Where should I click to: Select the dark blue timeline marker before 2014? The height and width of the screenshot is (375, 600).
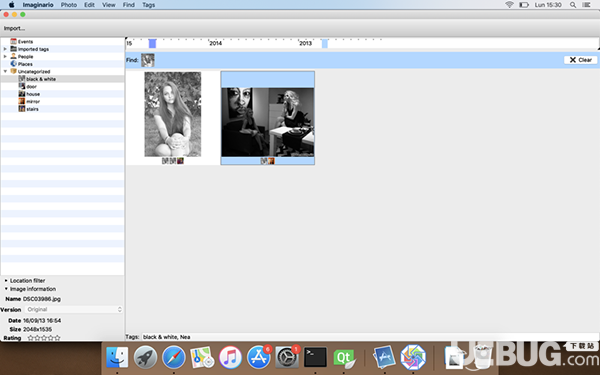(x=152, y=43)
